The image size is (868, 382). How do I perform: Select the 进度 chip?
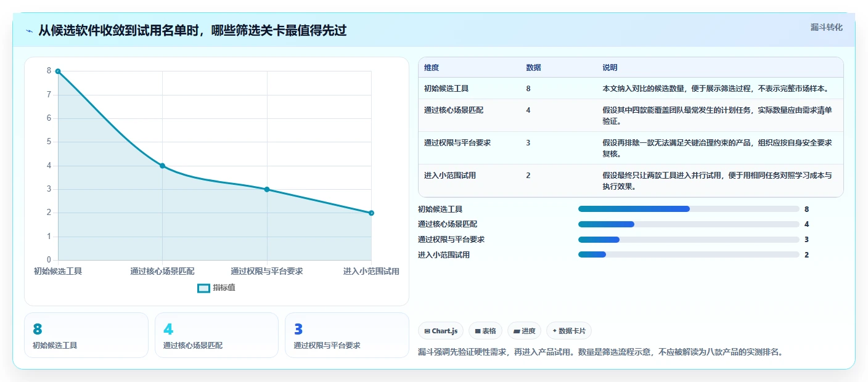click(524, 331)
